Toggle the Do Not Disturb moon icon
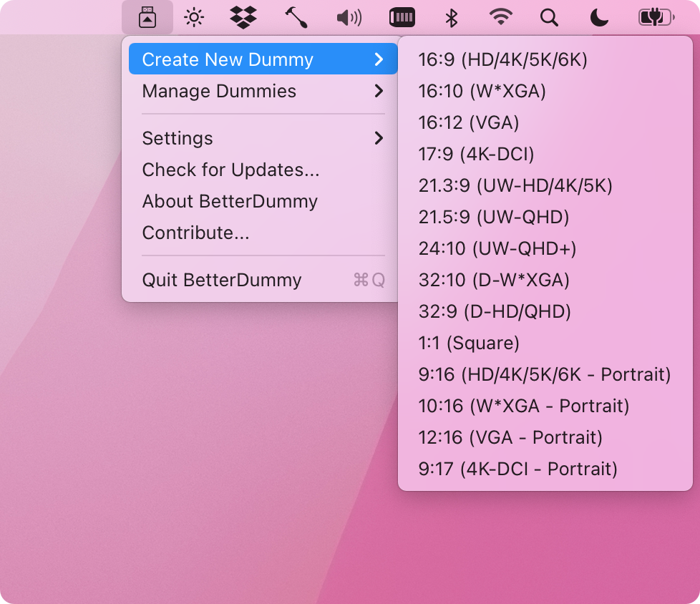The height and width of the screenshot is (604, 700). [599, 18]
